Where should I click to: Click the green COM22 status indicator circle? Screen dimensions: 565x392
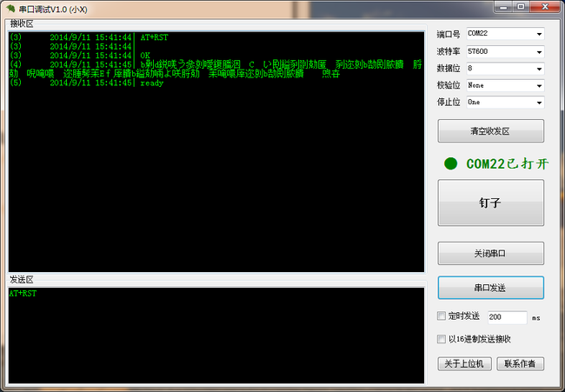tap(450, 163)
